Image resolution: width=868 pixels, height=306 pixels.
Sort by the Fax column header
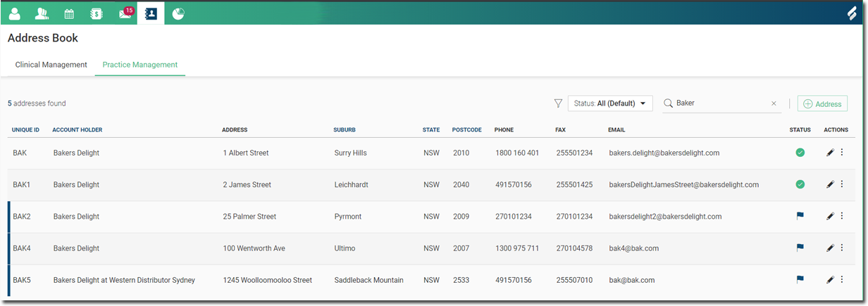560,130
